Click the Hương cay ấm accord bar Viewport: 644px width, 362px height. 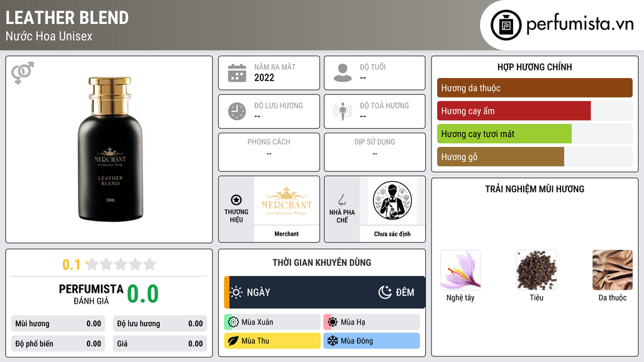point(535,111)
